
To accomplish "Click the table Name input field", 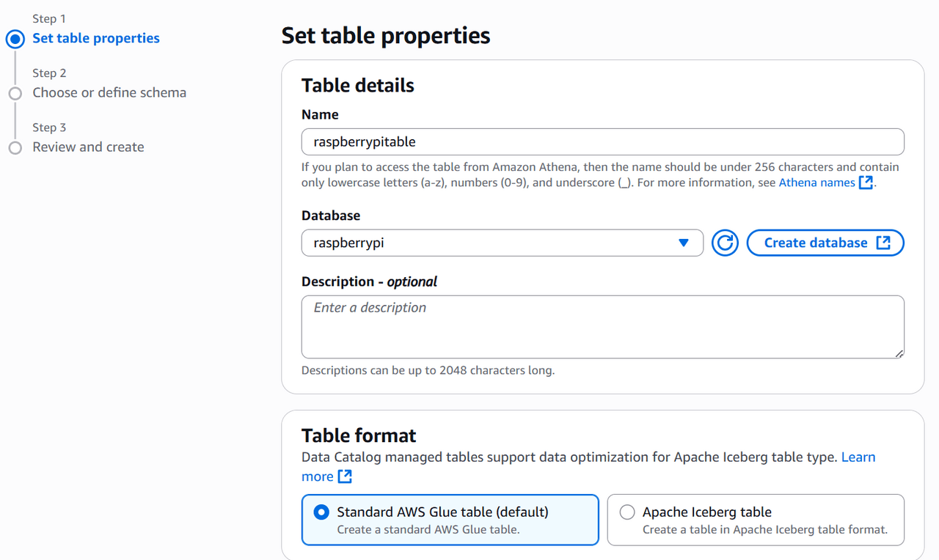I will pos(602,141).
